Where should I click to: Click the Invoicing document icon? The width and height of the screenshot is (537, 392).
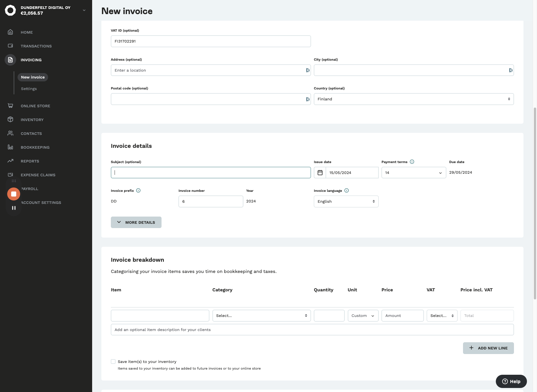10,60
